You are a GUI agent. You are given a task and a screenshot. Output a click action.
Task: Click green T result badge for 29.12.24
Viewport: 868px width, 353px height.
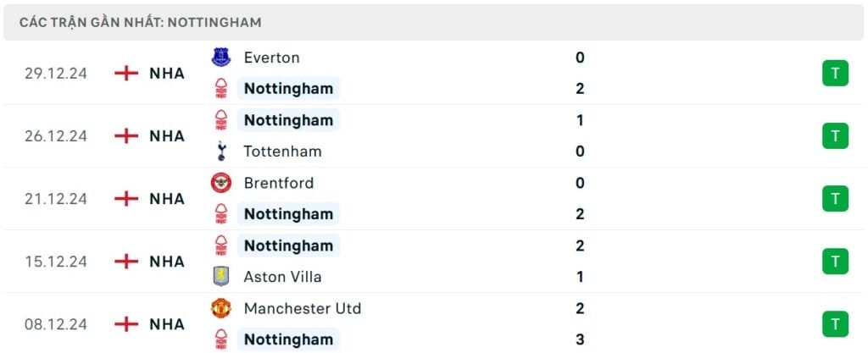tap(835, 74)
